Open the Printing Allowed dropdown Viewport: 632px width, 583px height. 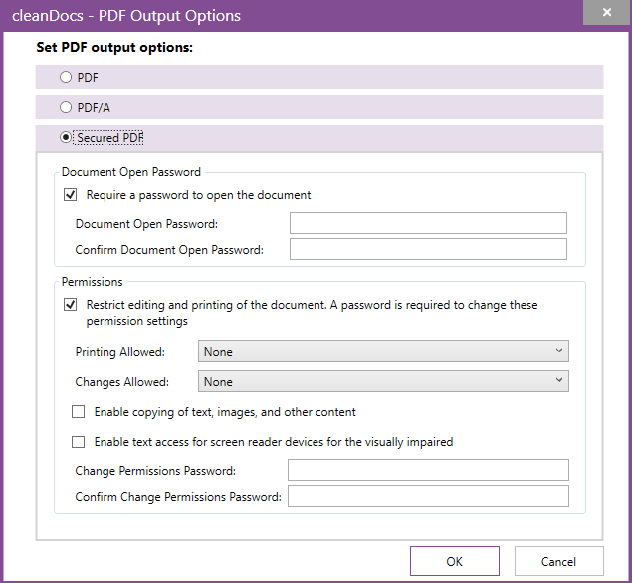pyautogui.click(x=383, y=351)
